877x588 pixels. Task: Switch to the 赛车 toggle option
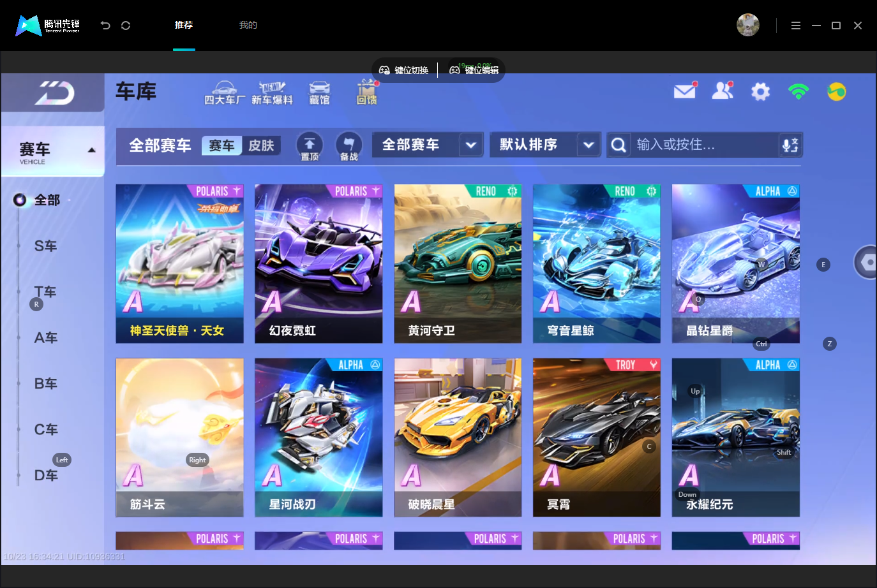(x=221, y=145)
